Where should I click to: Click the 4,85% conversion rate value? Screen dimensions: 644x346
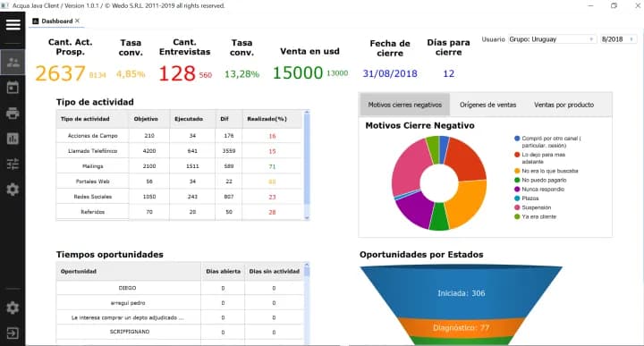tap(131, 74)
